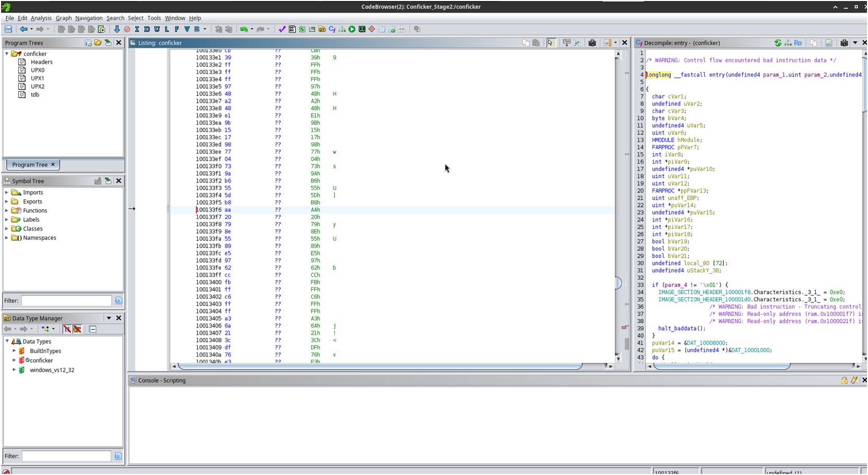The image size is (868, 475).
Task: Clear the Console with the pencil icon
Action: [854, 380]
